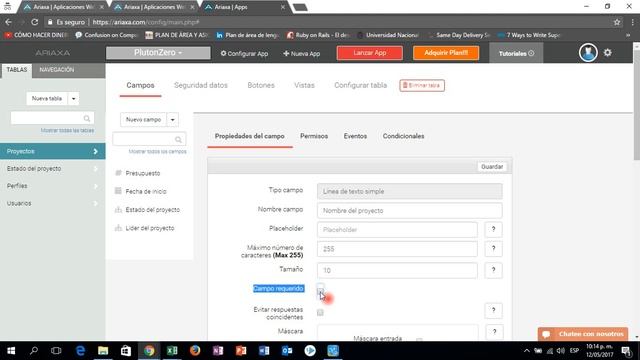Image resolution: width=640 pixels, height=360 pixels.
Task: Open help for Tamaño field
Action: tap(493, 270)
